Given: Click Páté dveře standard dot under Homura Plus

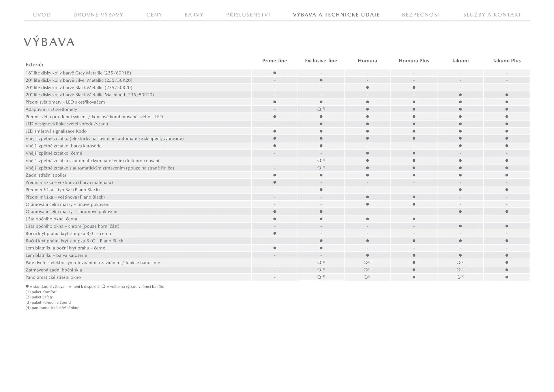Looking at the screenshot, I should coord(414,263).
